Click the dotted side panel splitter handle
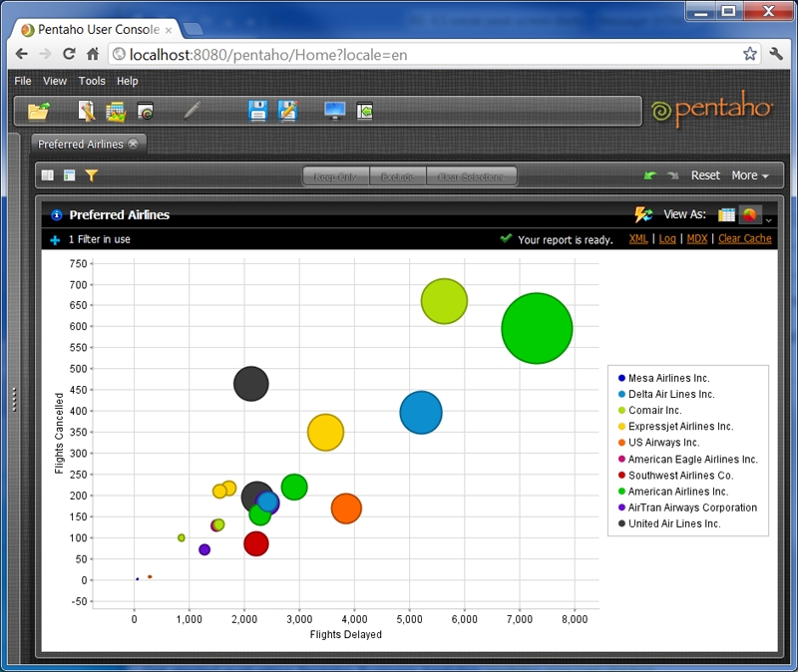 14,399
